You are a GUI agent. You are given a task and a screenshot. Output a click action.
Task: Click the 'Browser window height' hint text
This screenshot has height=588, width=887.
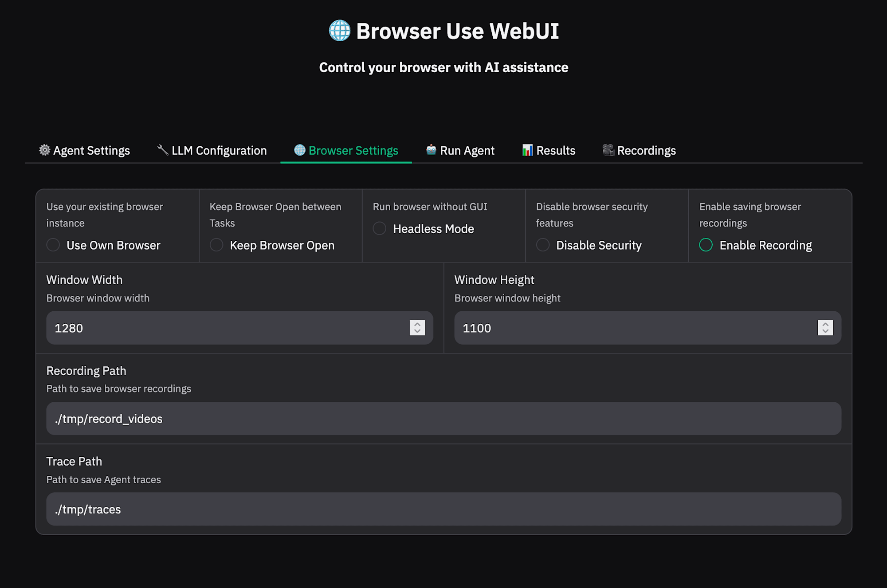pyautogui.click(x=507, y=298)
